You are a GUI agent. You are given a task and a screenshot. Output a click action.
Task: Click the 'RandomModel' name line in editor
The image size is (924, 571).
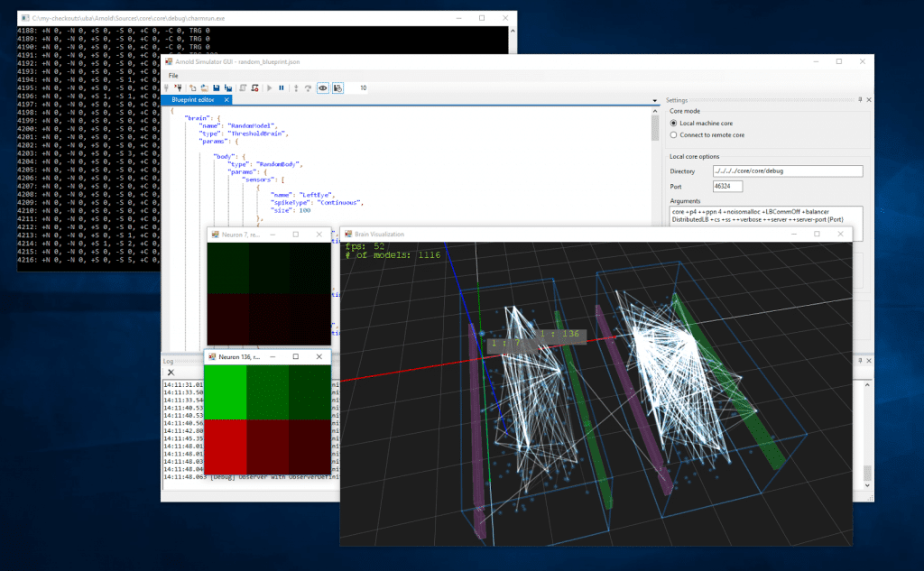238,125
